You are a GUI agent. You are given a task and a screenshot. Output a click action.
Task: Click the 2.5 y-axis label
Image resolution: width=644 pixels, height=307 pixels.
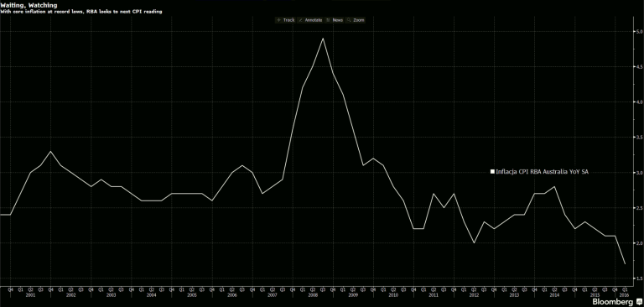(640, 208)
